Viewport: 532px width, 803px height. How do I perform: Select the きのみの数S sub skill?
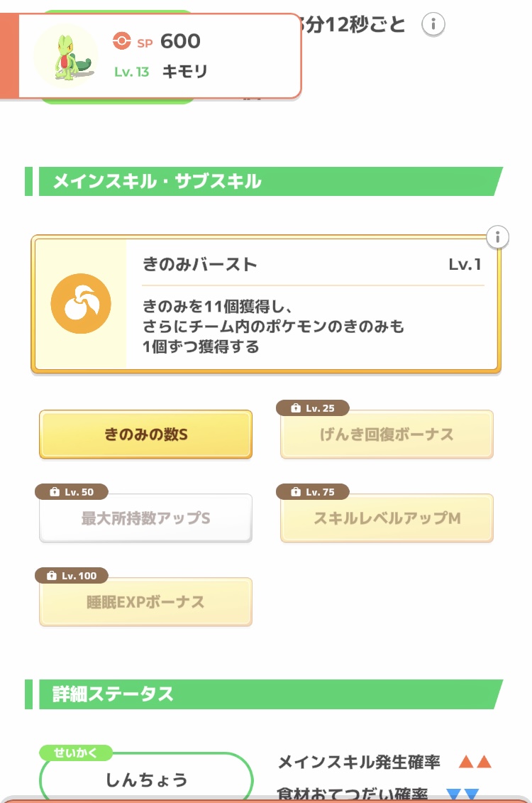tap(146, 435)
